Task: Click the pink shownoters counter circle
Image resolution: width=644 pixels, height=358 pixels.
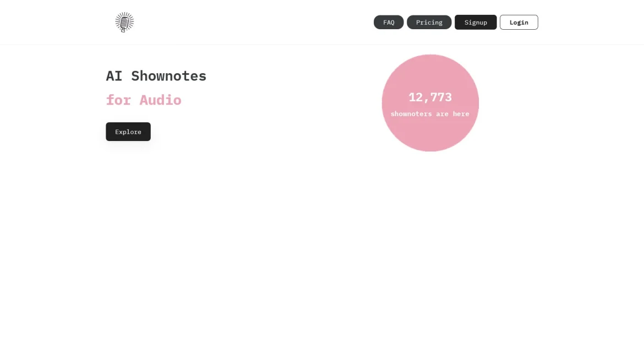Action: [430, 103]
